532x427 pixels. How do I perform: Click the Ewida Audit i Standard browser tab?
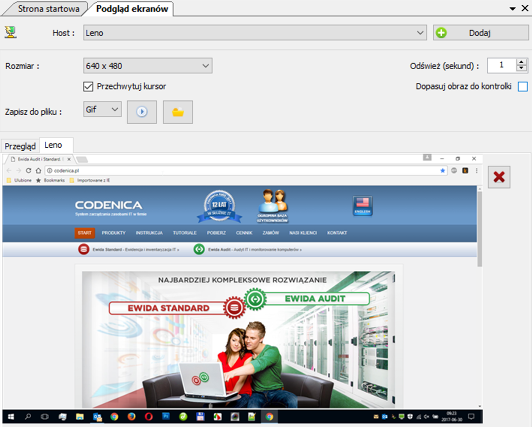click(41, 159)
